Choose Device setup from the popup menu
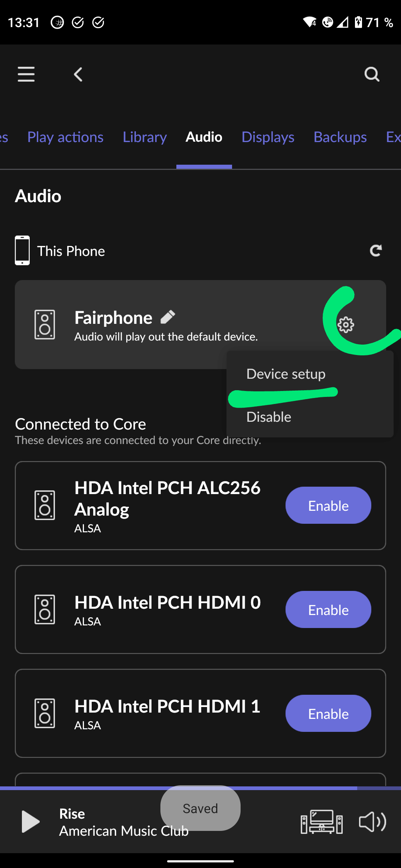401x868 pixels. (286, 374)
